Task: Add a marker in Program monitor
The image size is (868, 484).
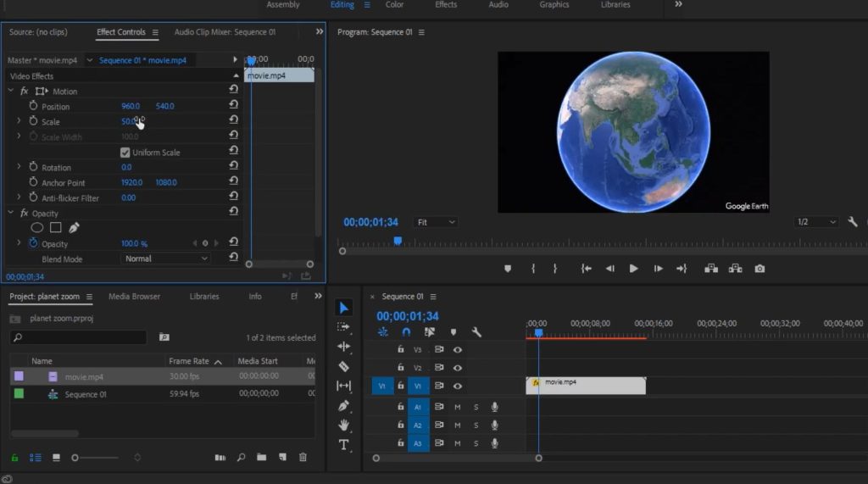Action: (x=508, y=269)
